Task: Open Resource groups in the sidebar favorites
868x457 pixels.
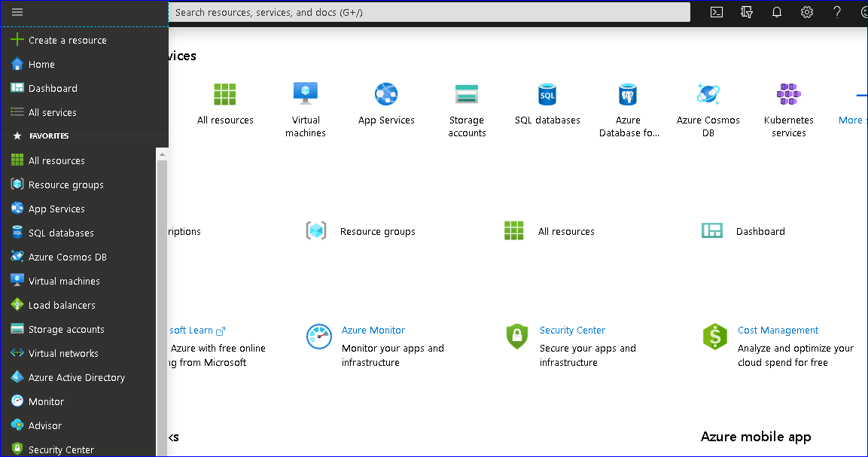Action: pyautogui.click(x=66, y=185)
